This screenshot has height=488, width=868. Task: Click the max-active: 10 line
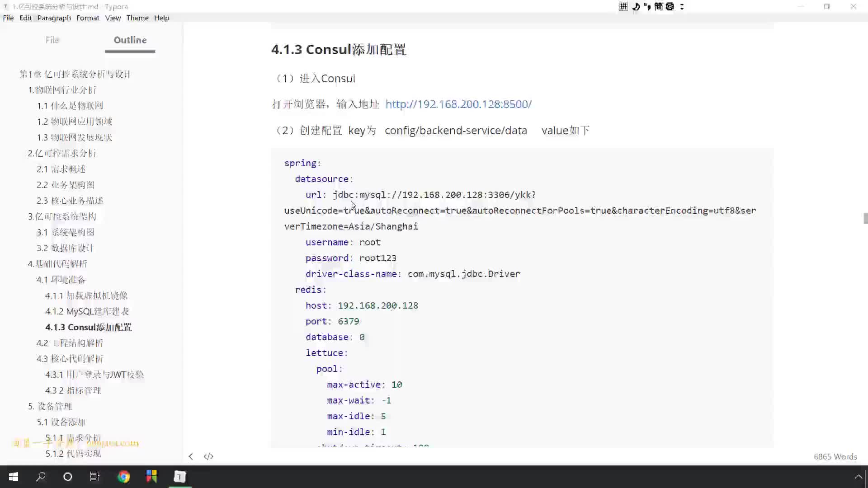(x=364, y=385)
